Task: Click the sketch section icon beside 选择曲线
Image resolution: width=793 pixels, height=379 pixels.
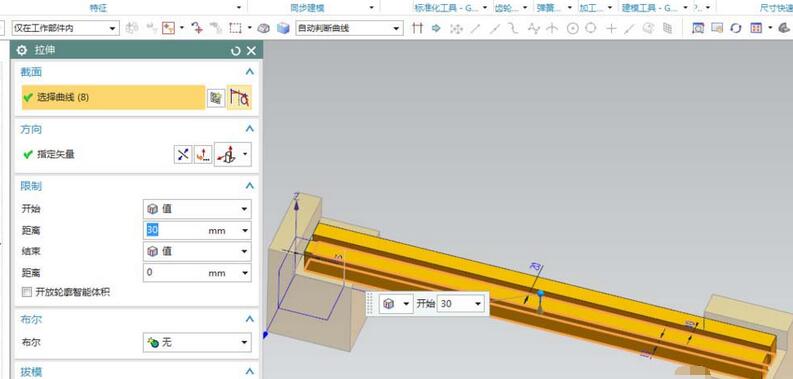Action: pos(216,98)
